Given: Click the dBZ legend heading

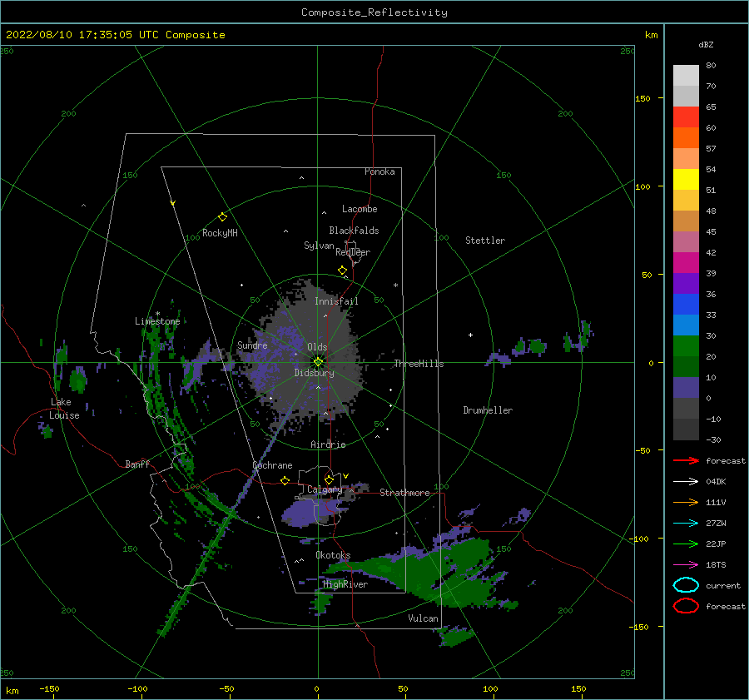Looking at the screenshot, I should (x=706, y=44).
